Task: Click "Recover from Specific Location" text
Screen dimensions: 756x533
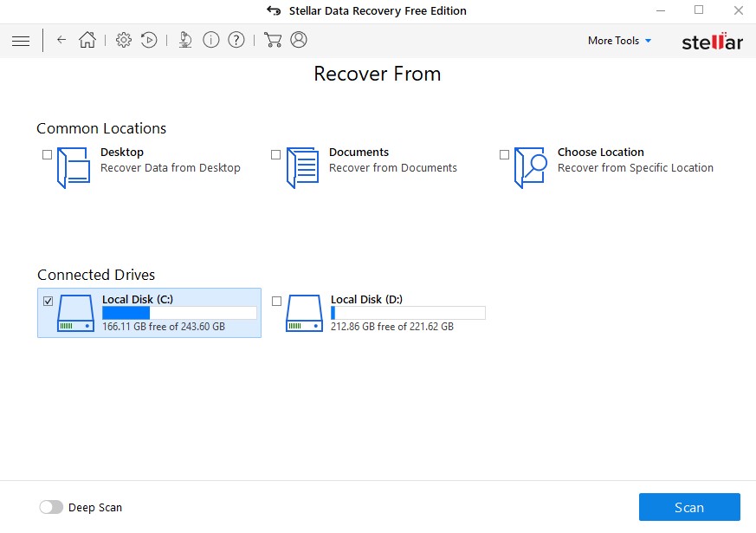Action: 636,168
